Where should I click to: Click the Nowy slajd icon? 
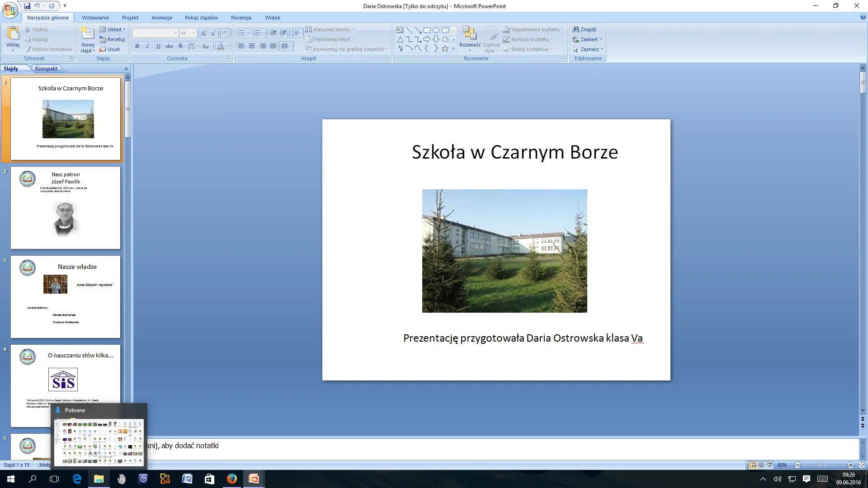coord(87,33)
